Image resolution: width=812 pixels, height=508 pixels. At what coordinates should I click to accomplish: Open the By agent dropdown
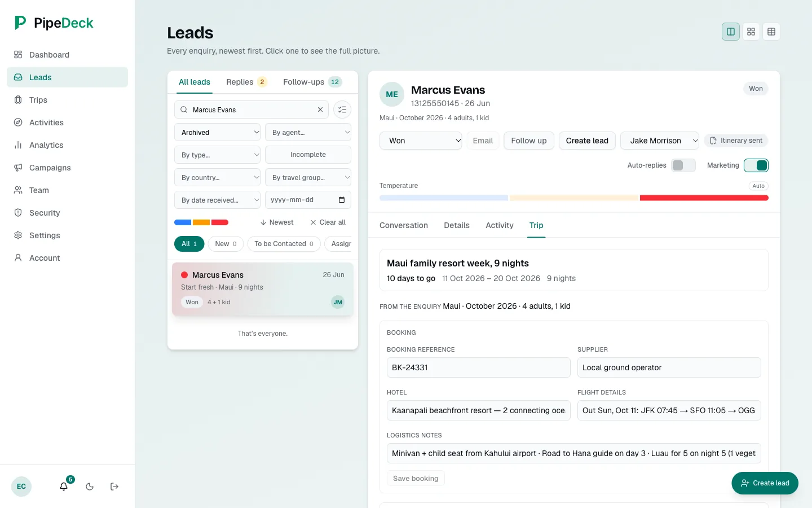308,132
